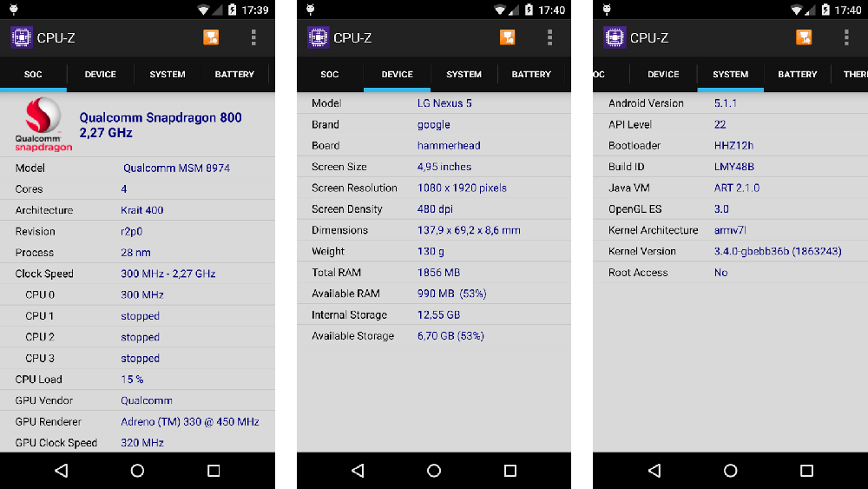Tap the 3.4.0-gbebb36b kernel version value
Viewport: 868px width, 489px height.
coord(778,251)
